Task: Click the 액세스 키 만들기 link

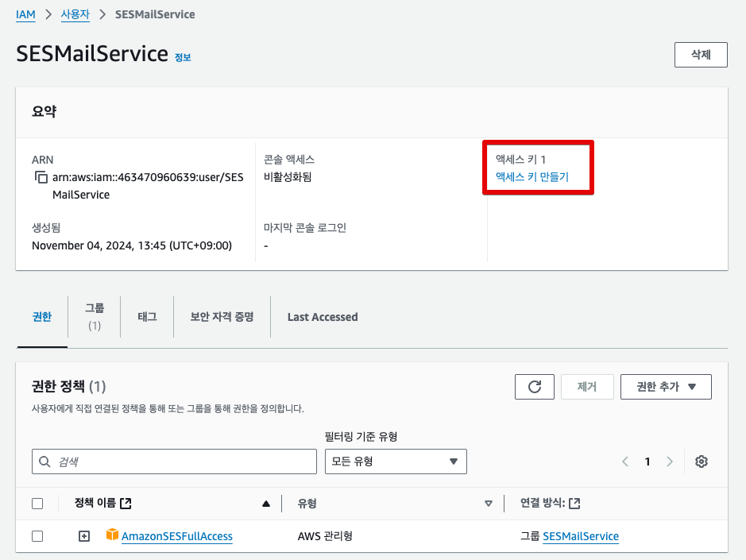Action: coord(532,177)
